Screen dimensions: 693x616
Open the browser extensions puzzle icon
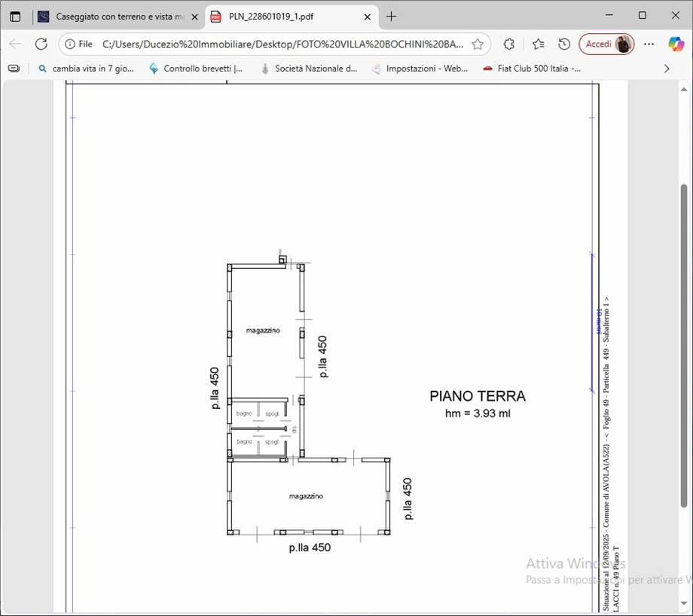click(509, 44)
